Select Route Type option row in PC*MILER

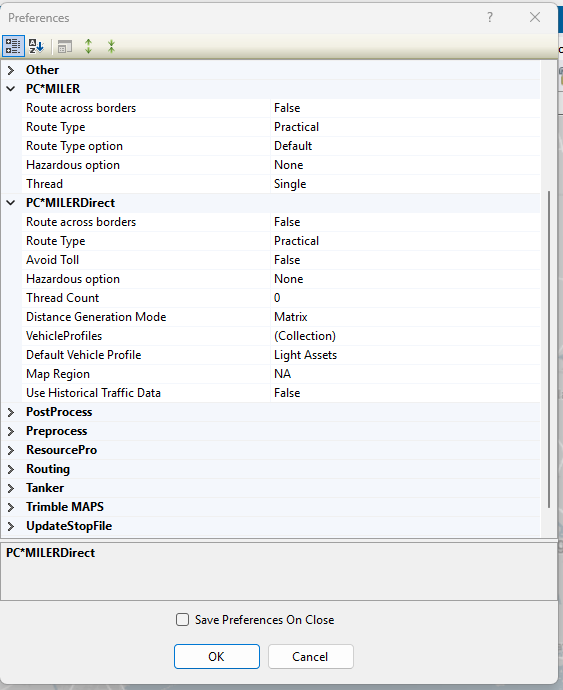(x=281, y=146)
